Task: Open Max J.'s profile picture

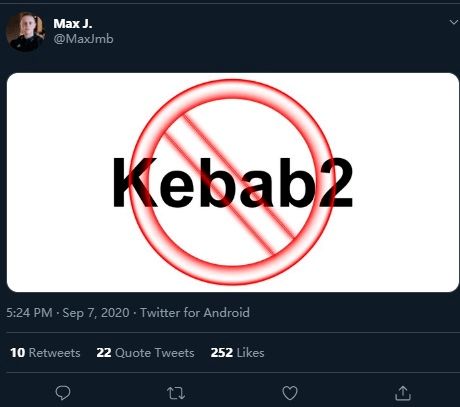Action: 26,31
